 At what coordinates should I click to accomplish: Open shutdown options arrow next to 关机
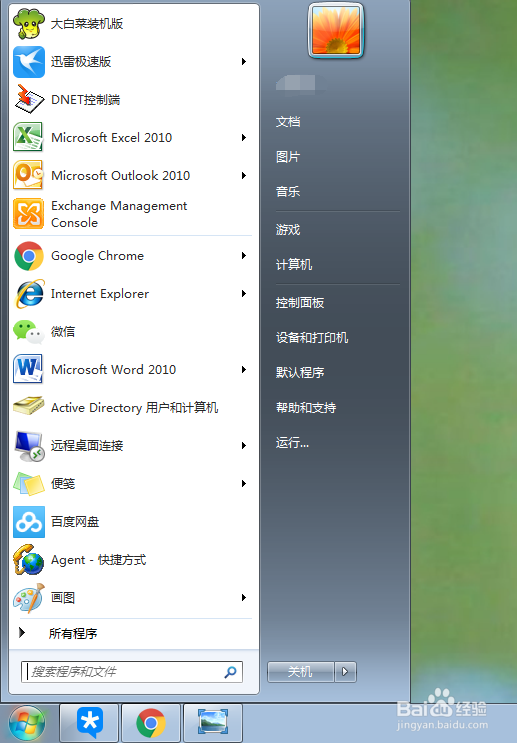click(x=345, y=671)
